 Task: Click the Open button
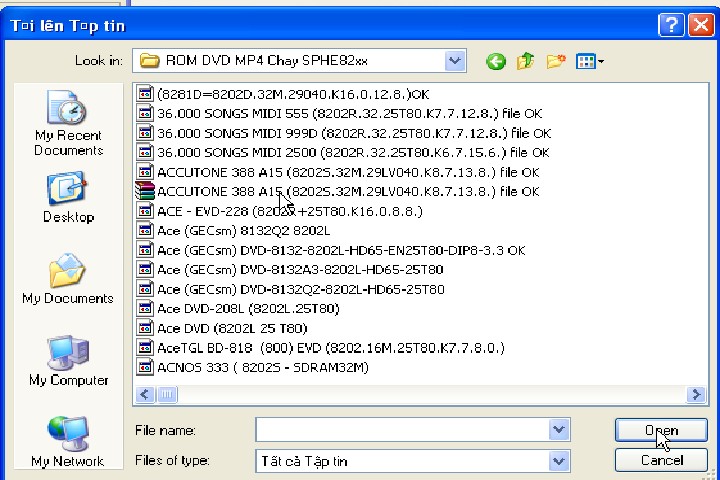[x=661, y=430]
